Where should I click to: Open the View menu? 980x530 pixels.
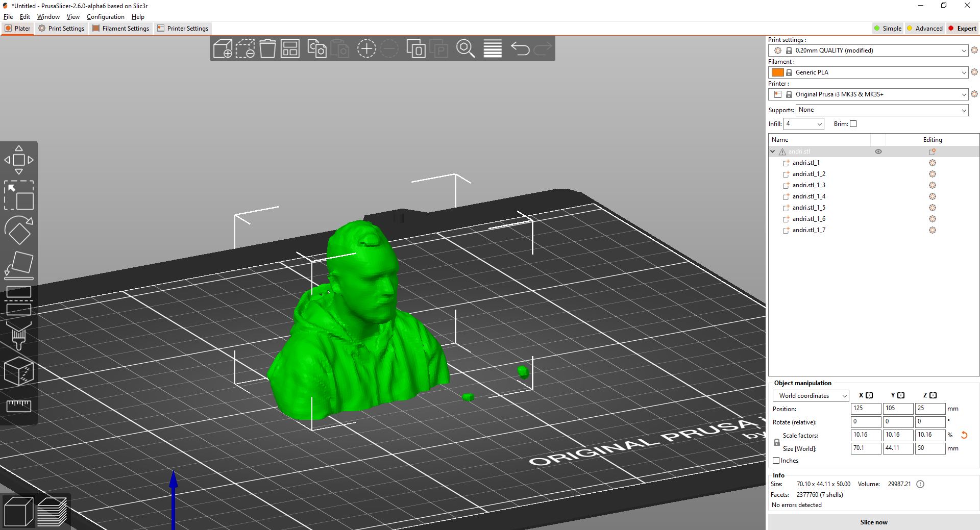[73, 17]
